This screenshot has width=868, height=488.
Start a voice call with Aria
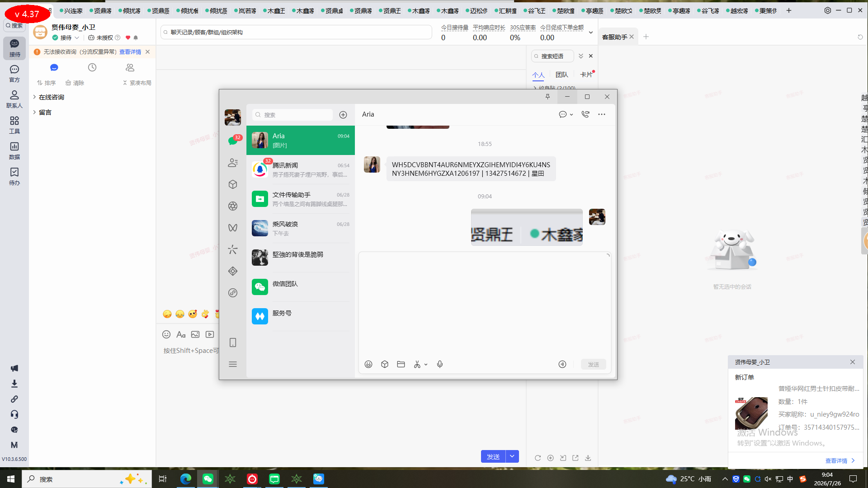585,114
